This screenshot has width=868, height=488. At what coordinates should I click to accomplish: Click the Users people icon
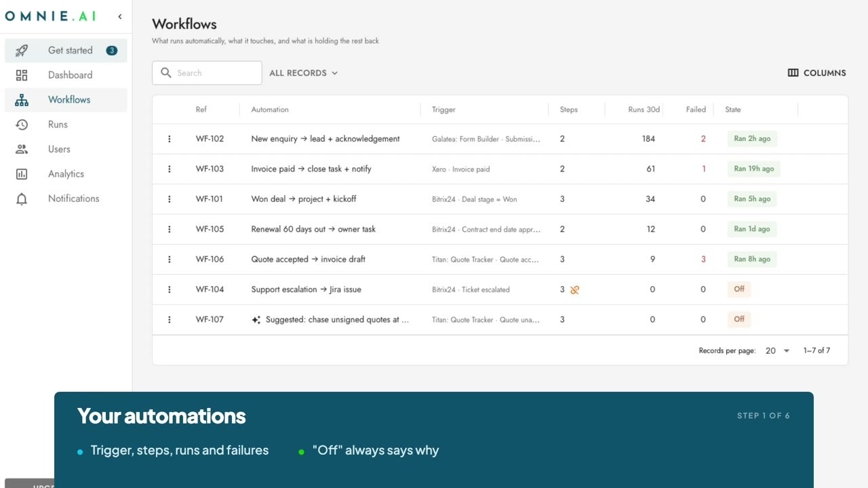click(22, 149)
